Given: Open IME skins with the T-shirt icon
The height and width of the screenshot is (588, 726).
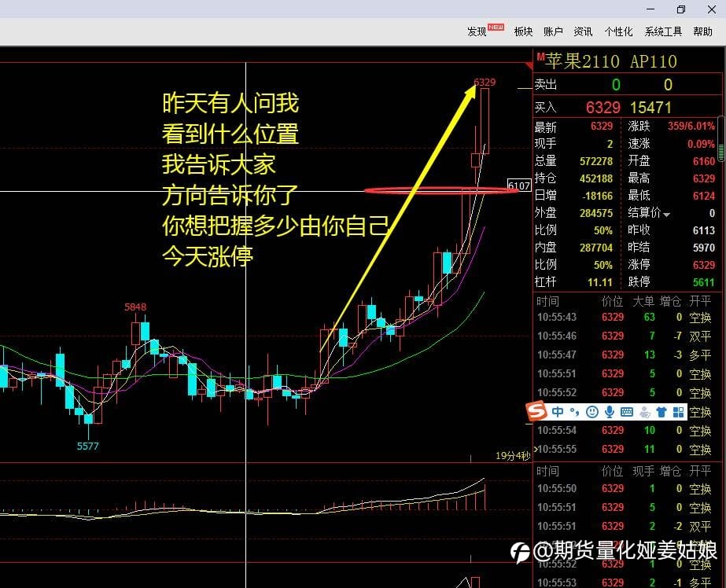Looking at the screenshot, I should (x=662, y=412).
